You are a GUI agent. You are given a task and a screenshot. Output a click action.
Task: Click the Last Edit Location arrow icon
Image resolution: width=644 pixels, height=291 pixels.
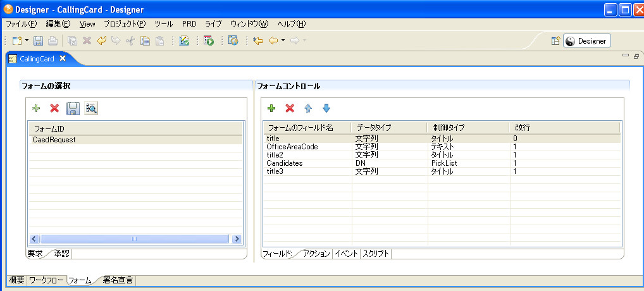[x=258, y=40]
